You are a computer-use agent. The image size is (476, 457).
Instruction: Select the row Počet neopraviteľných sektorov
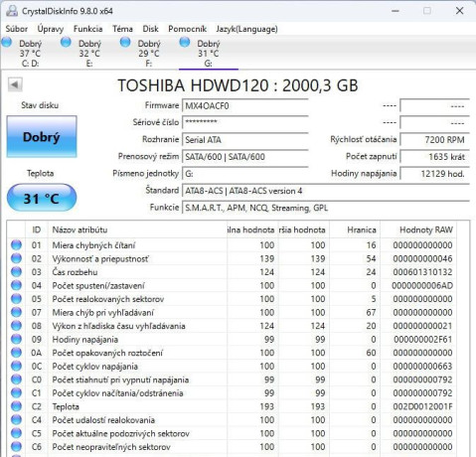(232, 447)
